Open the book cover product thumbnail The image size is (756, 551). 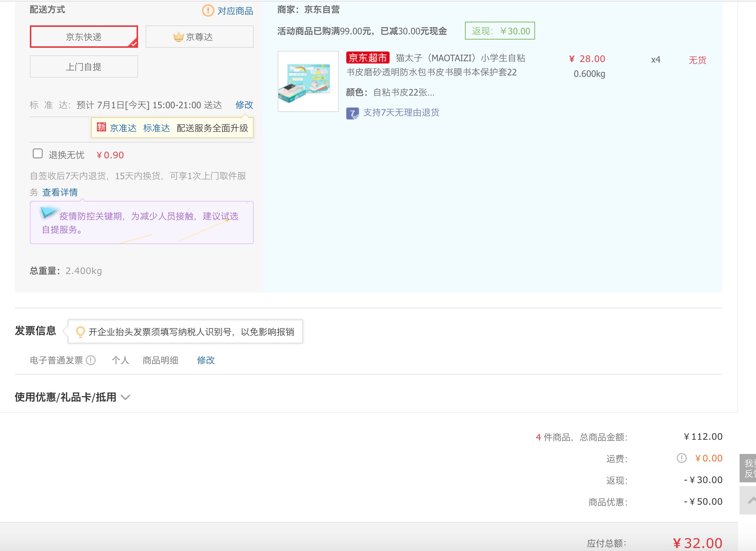(x=308, y=81)
